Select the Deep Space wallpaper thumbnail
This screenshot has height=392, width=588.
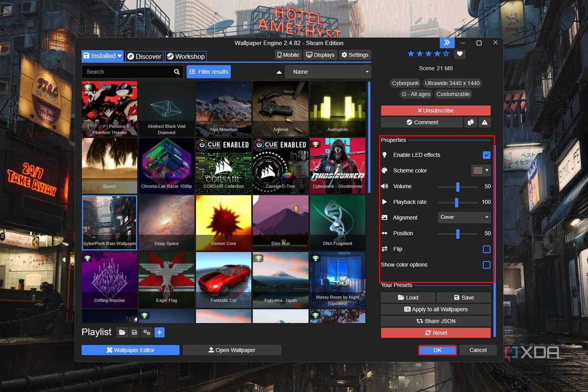point(166,222)
